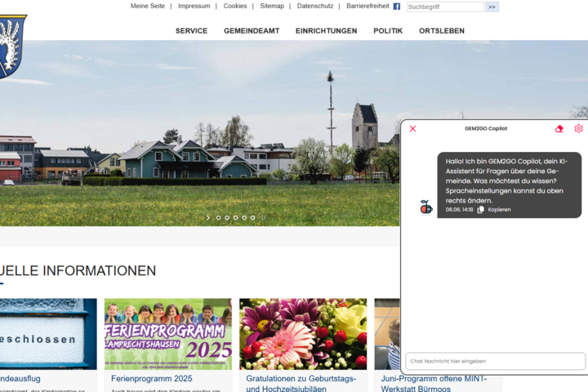Click the Kopieren text label
Screen dimensions: 588x392
499,210
